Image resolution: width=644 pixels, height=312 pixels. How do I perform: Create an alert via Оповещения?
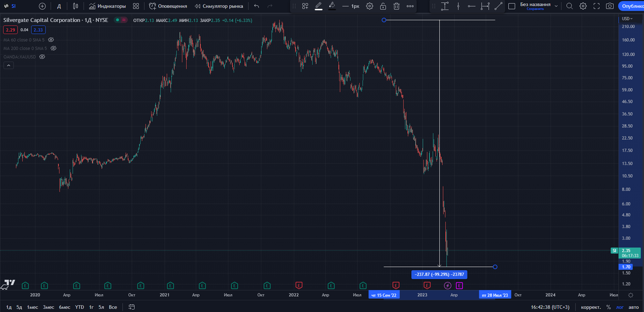[169, 6]
